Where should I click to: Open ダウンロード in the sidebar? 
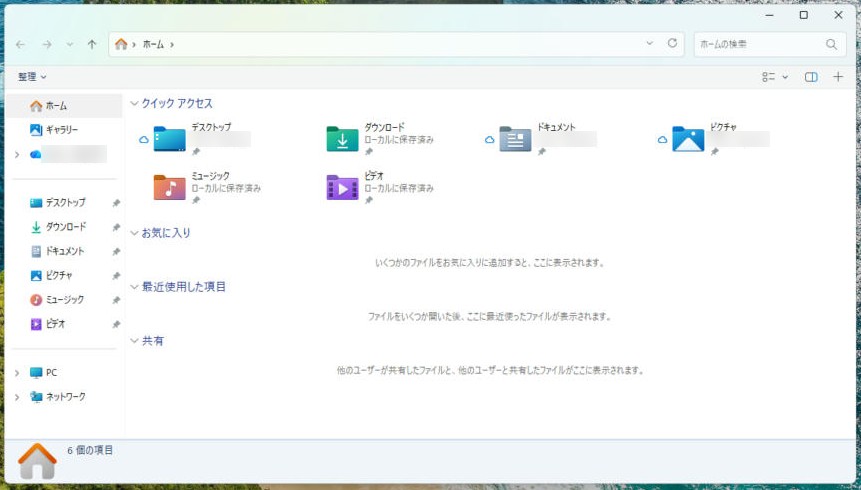(58, 227)
